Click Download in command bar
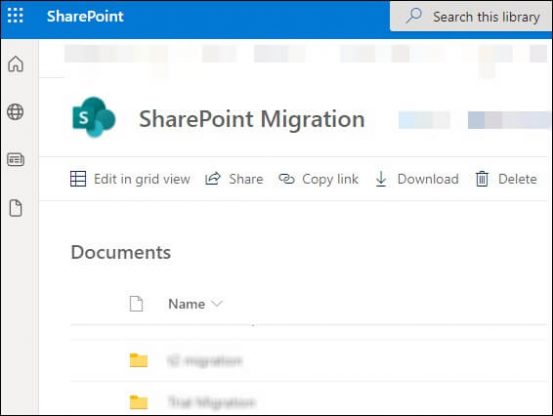The image size is (553, 416). tap(417, 179)
